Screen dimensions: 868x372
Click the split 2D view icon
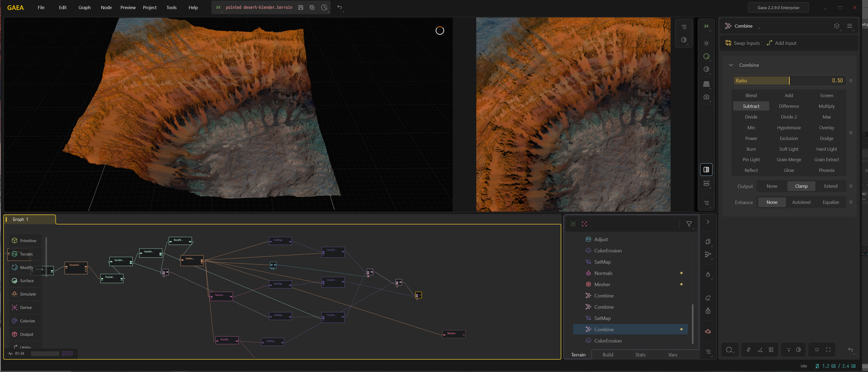coord(706,170)
